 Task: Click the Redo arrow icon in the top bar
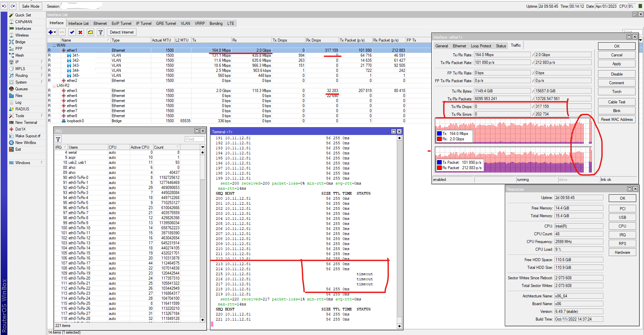[x=12, y=6]
